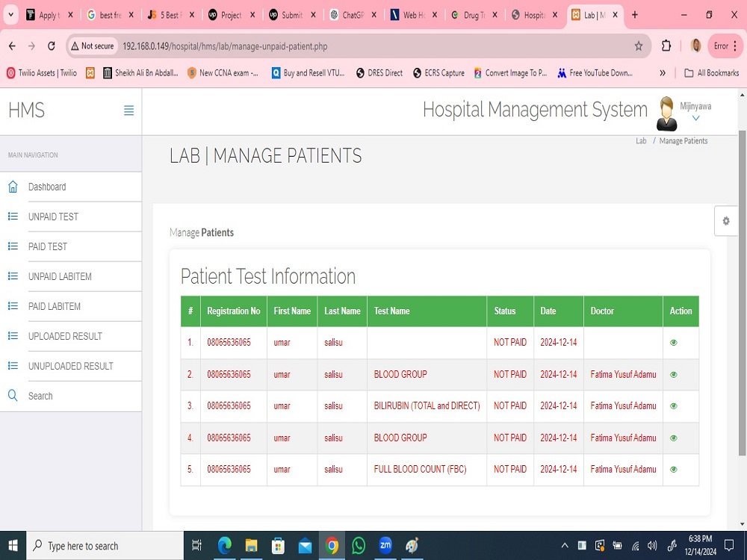The height and width of the screenshot is (560, 747).
Task: Open Zoom from the taskbar
Action: 385,546
